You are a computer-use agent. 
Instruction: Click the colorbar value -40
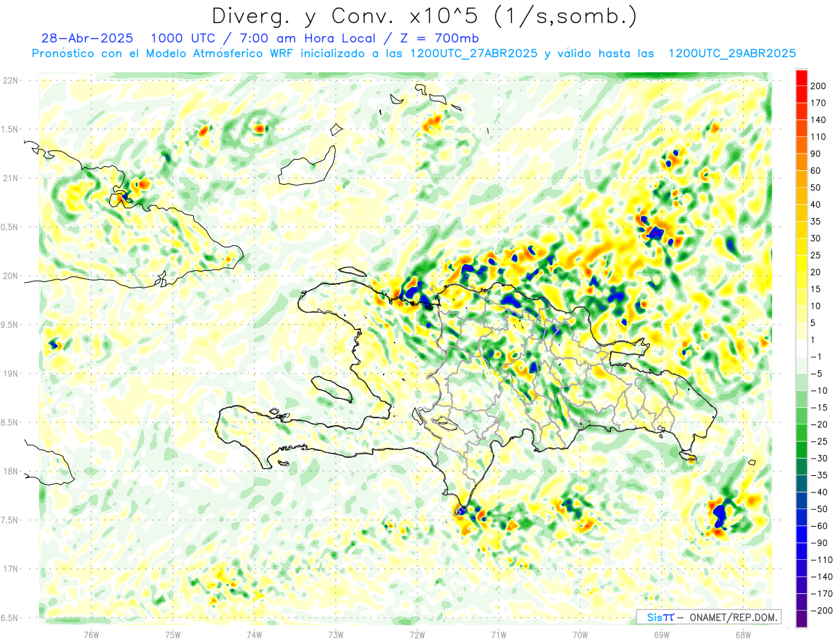pyautogui.click(x=818, y=492)
